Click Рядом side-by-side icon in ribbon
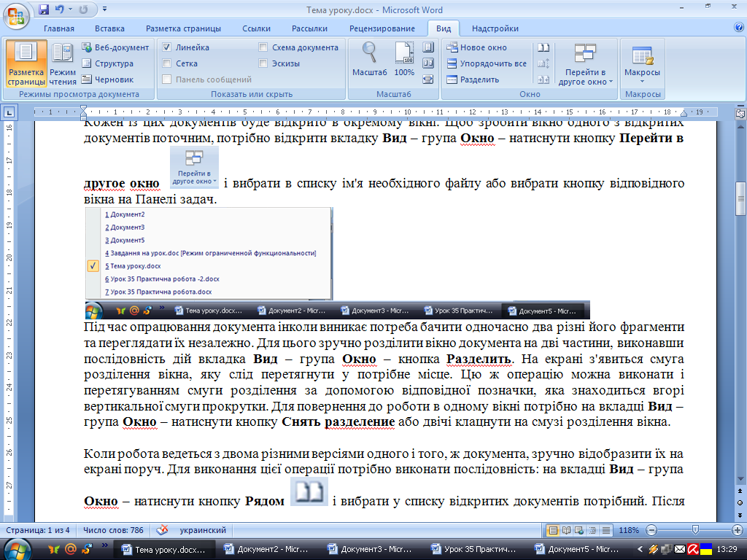Viewport: 747px width, 560px height. [x=543, y=47]
